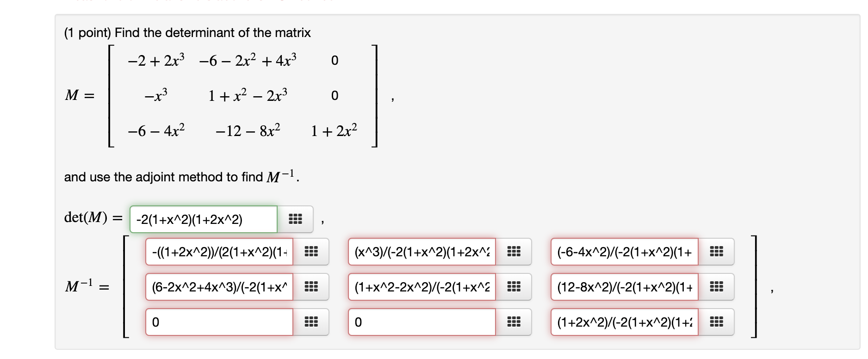Select the entry starting with (12-8x^2)

(x=625, y=287)
